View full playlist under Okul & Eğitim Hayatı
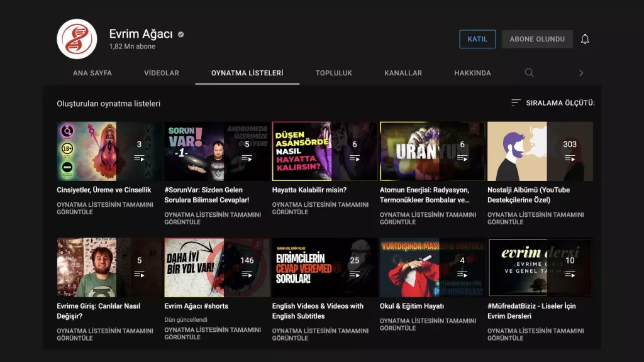Screen dimensions: 644x362 tap(428, 324)
